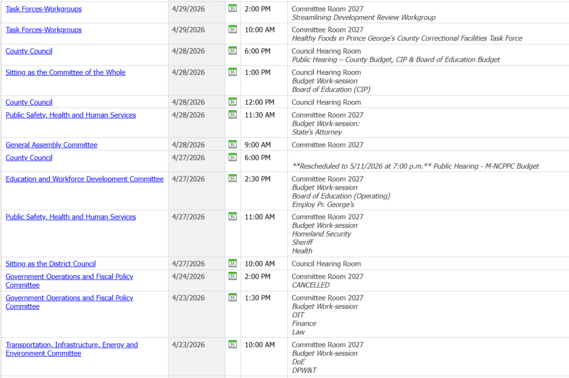Select the 'Streamlining Development Review Workgroup' text
Viewport: 569px width, 378px height.
click(x=364, y=17)
